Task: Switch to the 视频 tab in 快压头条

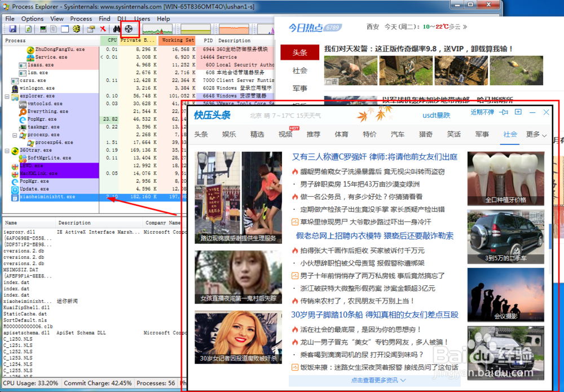Action: (285, 134)
